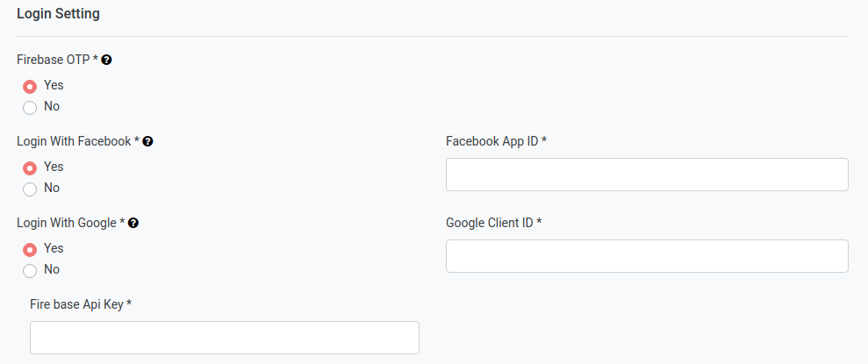The height and width of the screenshot is (364, 868).
Task: Open the Login With Facebook help tooltip icon
Action: pos(147,141)
